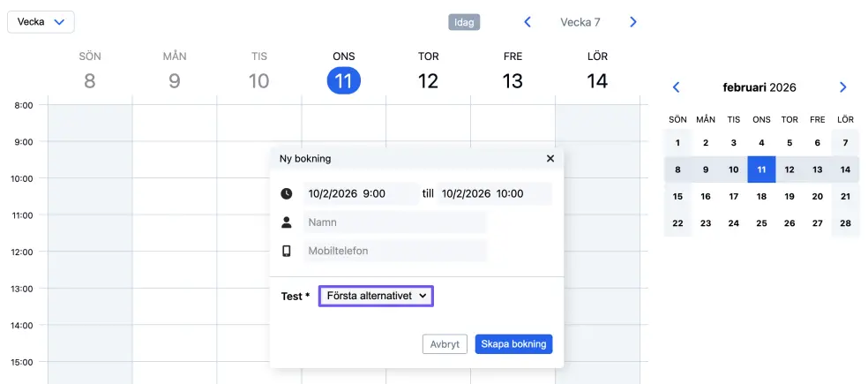868x384 pixels.
Task: Click the person icon beside Namn field
Action: click(x=287, y=222)
